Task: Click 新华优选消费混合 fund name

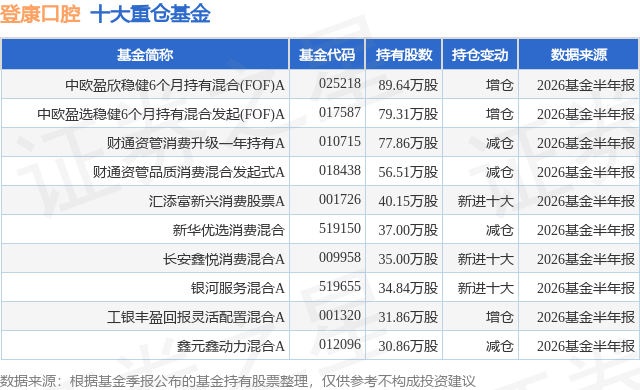Action: [229, 230]
